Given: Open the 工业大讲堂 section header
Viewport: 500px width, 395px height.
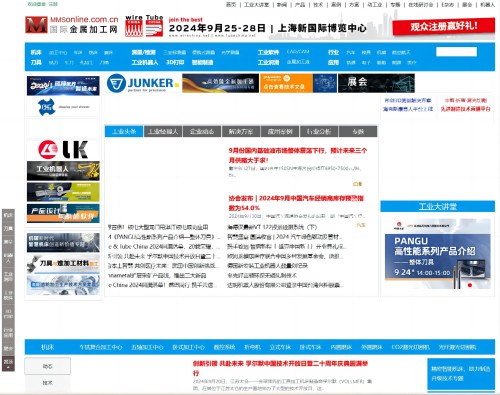Looking at the screenshot, I should [437, 207].
